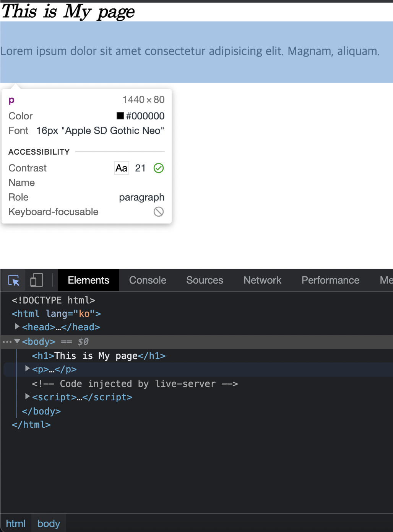Click the highlighted Lorem ipsum paragraph
Screen dimensions: 393x532
click(x=196, y=52)
